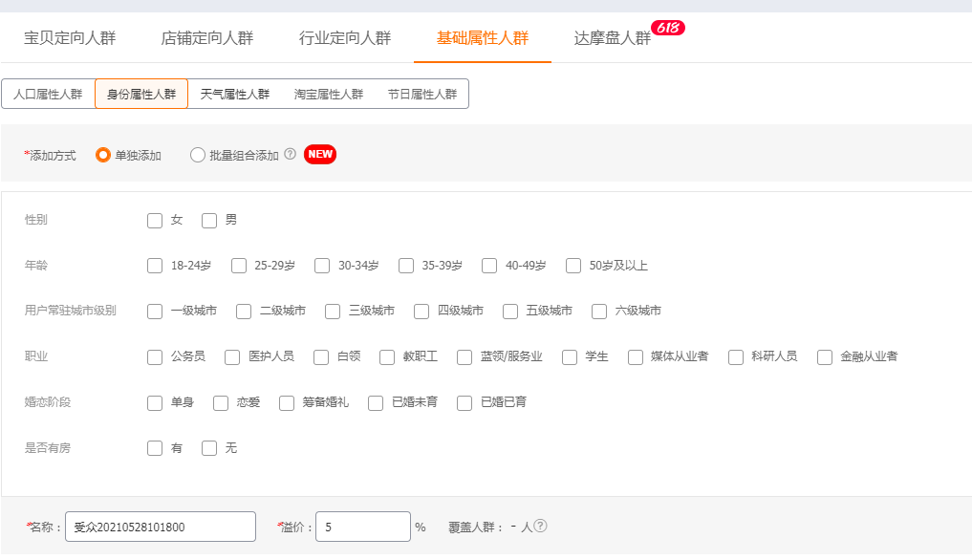Click the 用户常驻城市级别 label
This screenshot has height=560, width=972.
pos(70,311)
